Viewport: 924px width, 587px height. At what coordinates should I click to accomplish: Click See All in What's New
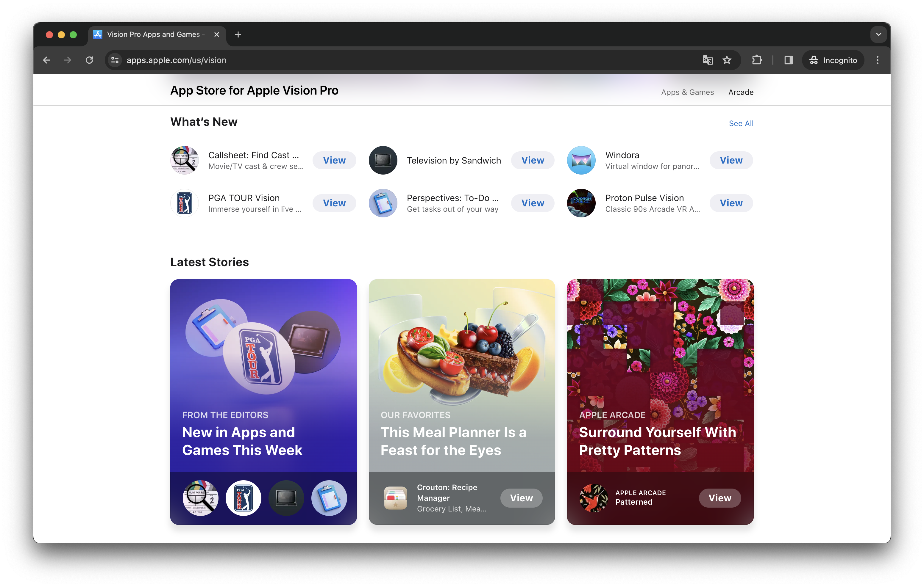[x=741, y=123]
